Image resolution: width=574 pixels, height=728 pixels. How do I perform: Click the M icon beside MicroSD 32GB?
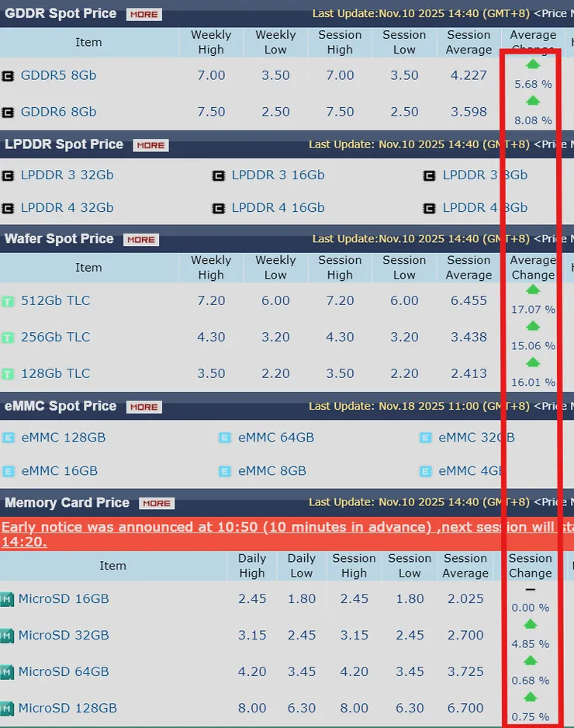tap(6, 636)
